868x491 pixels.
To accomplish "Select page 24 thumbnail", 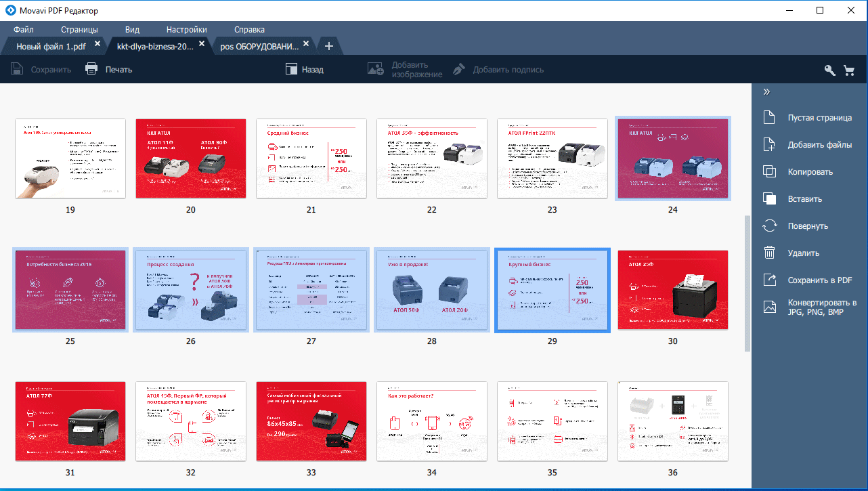I will (x=673, y=158).
